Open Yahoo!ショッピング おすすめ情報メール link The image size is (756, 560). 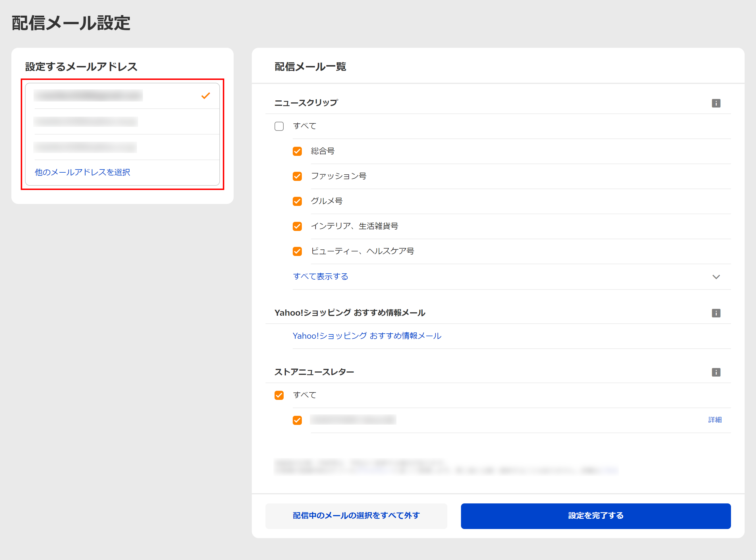point(367,336)
